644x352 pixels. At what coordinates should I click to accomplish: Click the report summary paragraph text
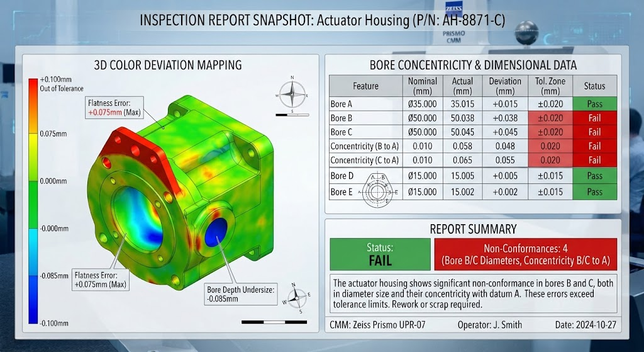coord(473,293)
